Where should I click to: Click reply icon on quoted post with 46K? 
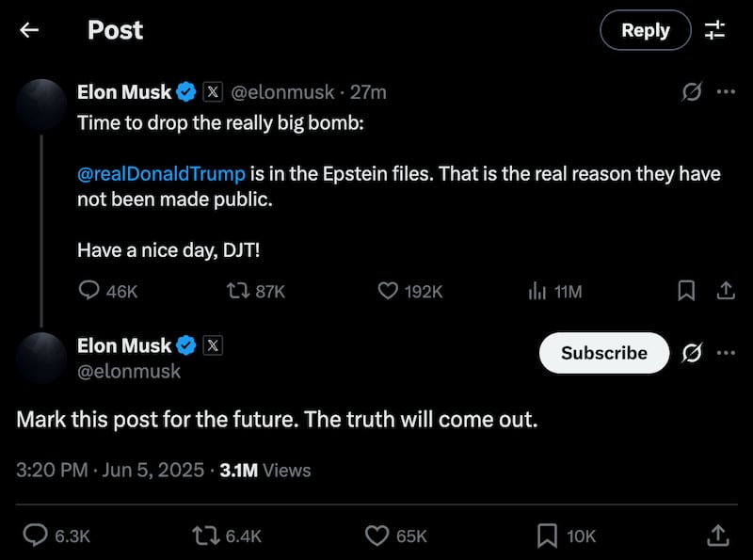tap(88, 292)
